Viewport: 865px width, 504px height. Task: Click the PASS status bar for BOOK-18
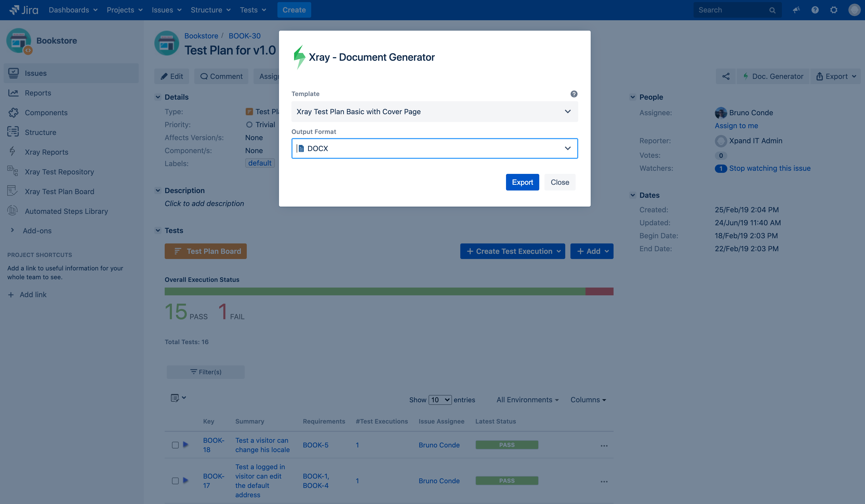[507, 445]
